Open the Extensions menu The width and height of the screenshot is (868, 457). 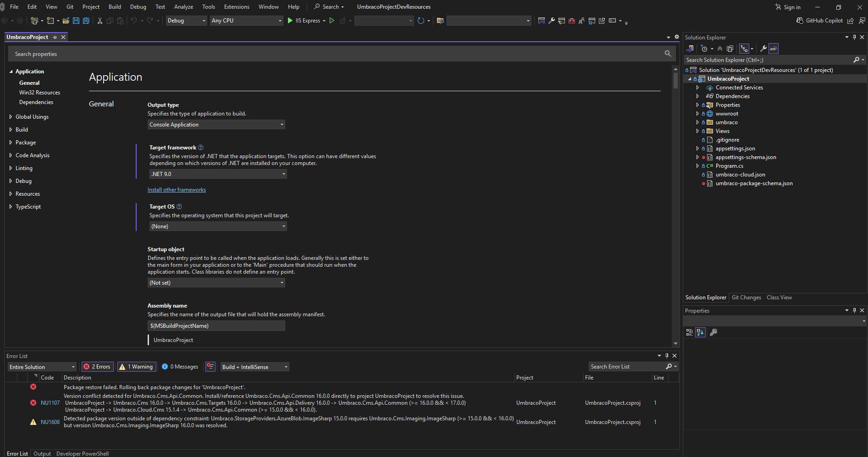pos(237,7)
